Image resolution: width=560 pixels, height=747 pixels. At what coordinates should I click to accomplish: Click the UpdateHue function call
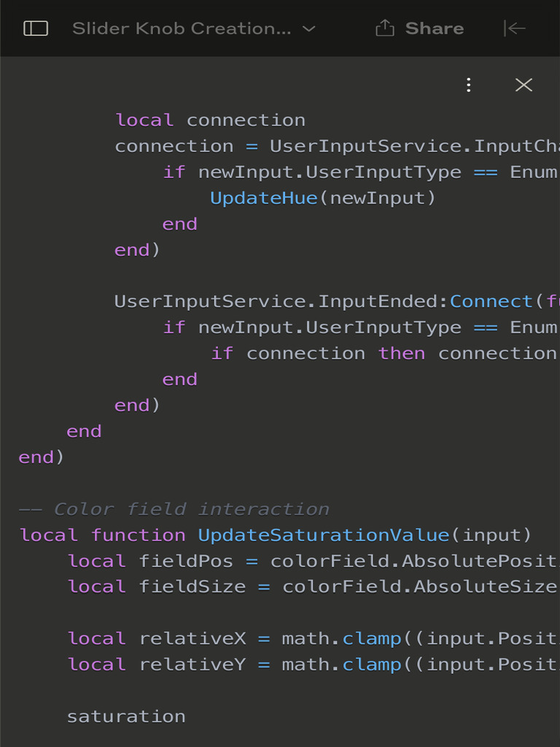tap(264, 198)
